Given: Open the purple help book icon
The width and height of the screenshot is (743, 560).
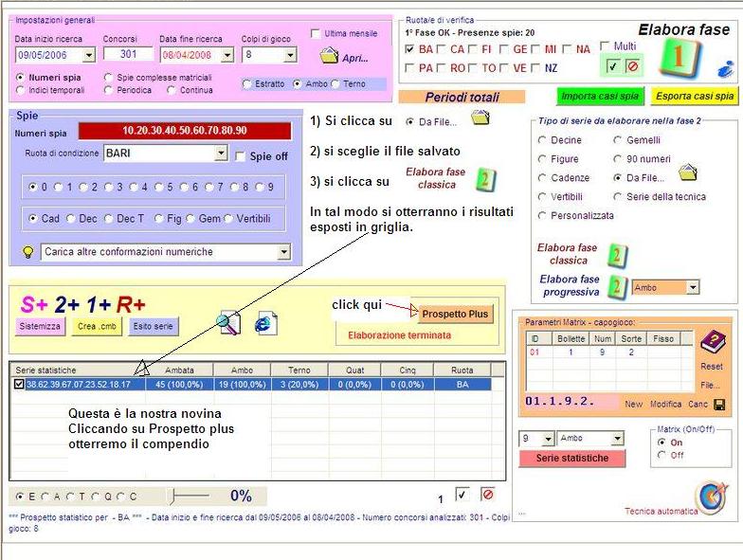Looking at the screenshot, I should (x=713, y=342).
